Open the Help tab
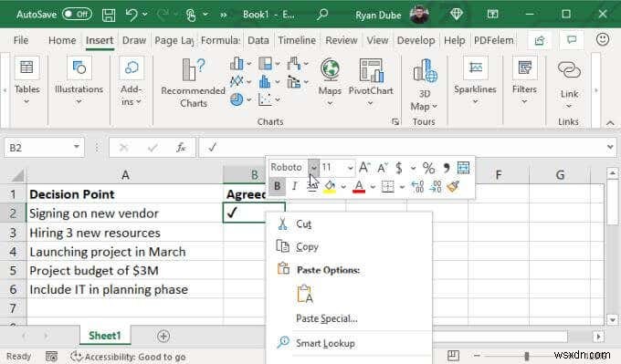 point(454,40)
